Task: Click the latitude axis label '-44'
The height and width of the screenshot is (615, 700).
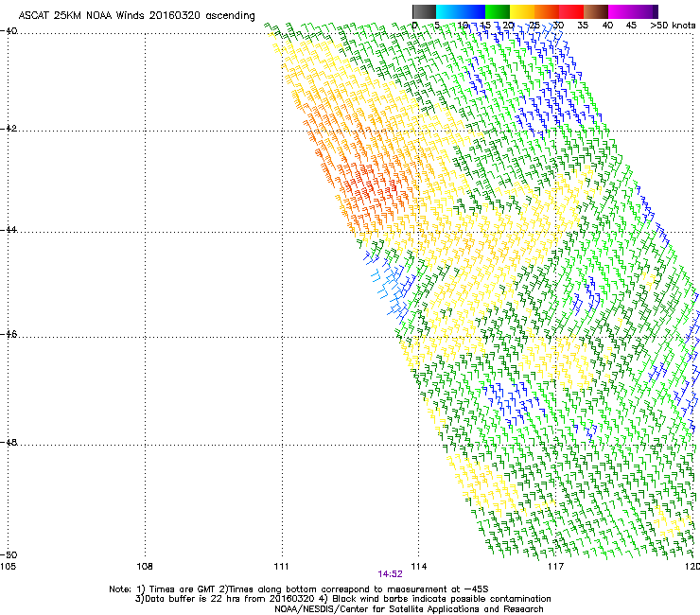Action: tap(9, 230)
